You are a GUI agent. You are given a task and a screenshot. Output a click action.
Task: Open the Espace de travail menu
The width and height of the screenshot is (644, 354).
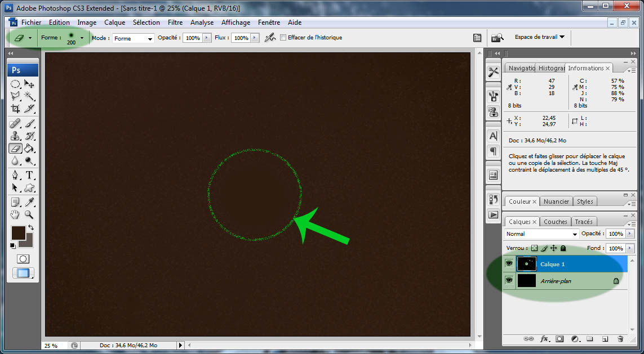[x=539, y=37]
